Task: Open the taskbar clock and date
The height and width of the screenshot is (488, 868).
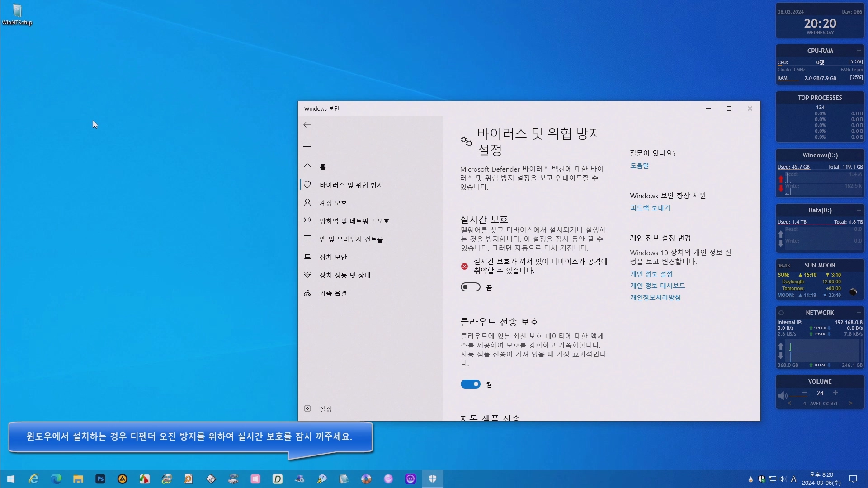Action: pyautogui.click(x=821, y=479)
